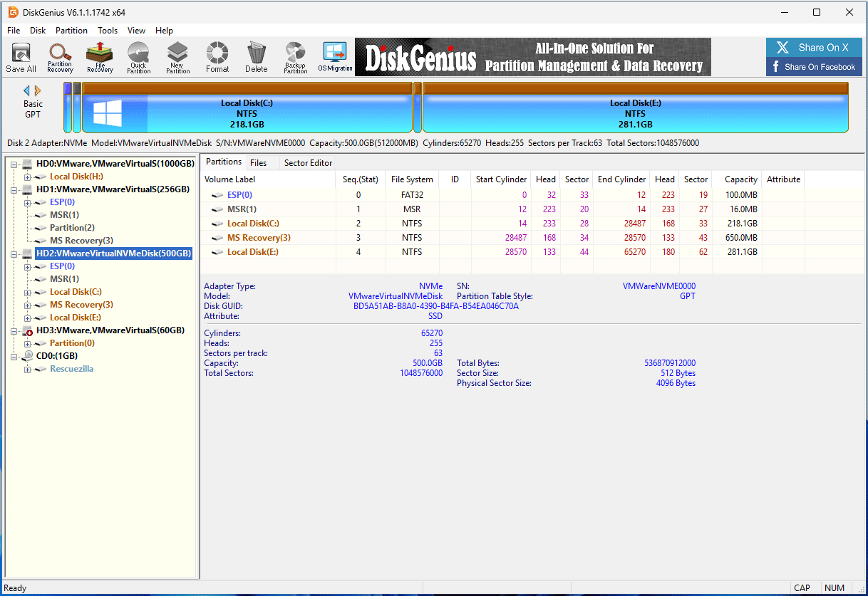868x596 pixels.
Task: Create a New Partition from toolbar
Action: coord(177,58)
